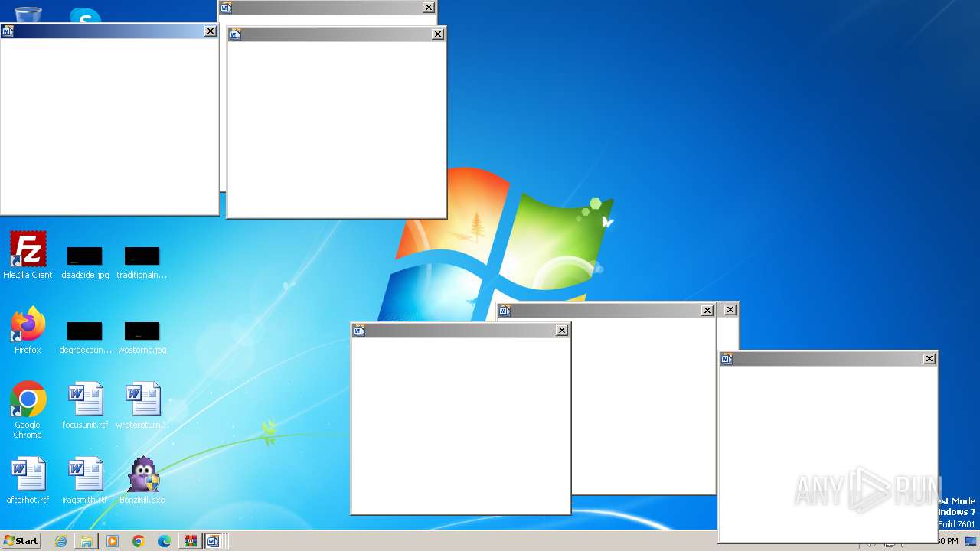Viewport: 980px width, 551px height.
Task: Click the FileZilla Client label text
Action: [x=28, y=275]
